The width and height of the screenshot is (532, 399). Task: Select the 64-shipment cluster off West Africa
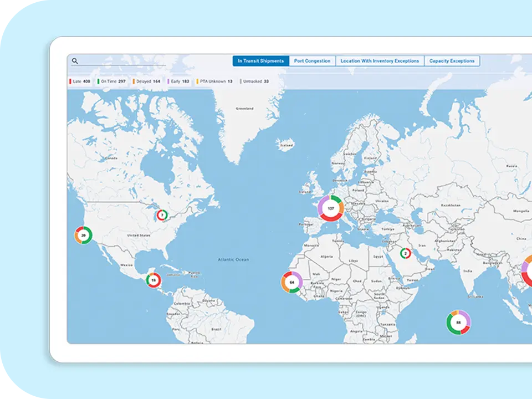tap(291, 282)
